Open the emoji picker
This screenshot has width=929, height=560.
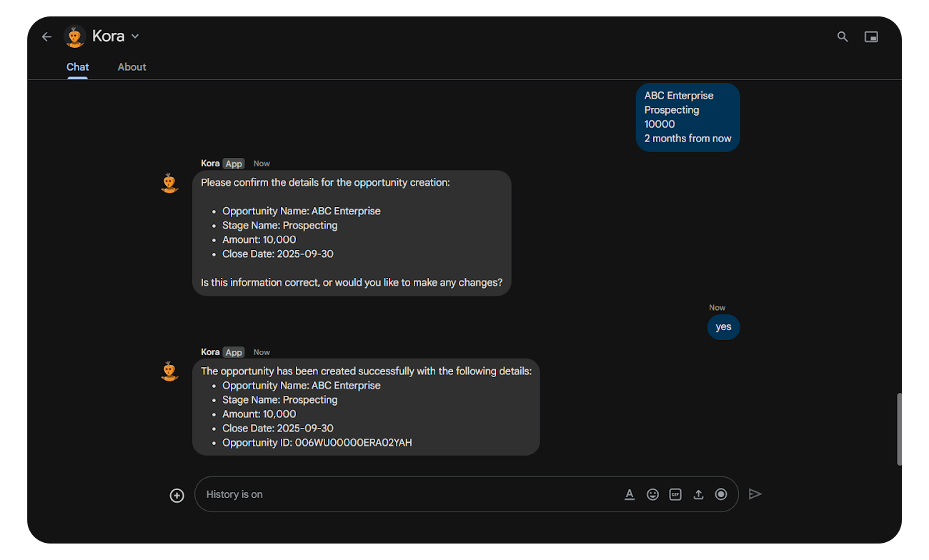tap(652, 494)
